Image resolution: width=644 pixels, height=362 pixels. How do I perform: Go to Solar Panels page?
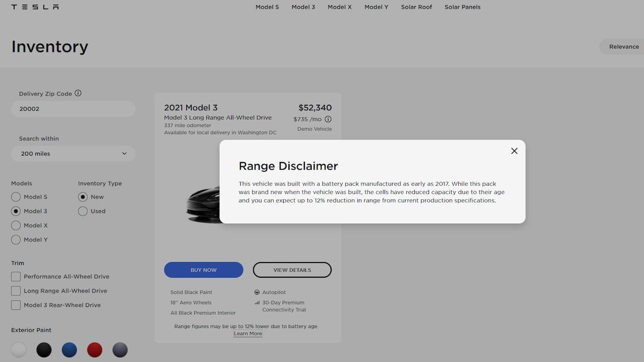(x=463, y=7)
